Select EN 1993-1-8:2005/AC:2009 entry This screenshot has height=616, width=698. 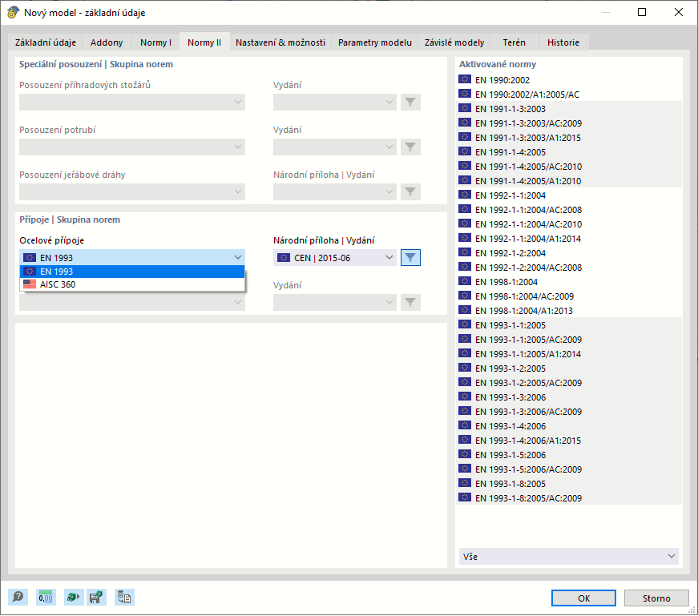pyautogui.click(x=569, y=497)
